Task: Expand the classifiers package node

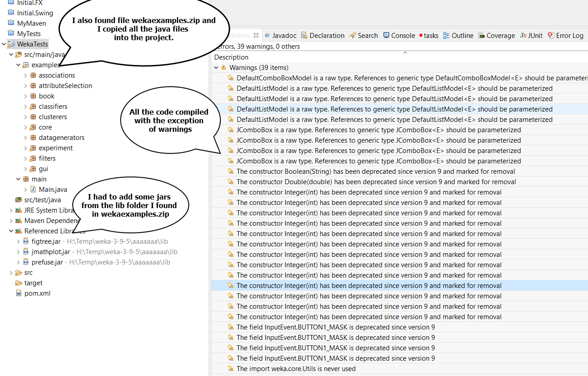Action: tap(26, 107)
